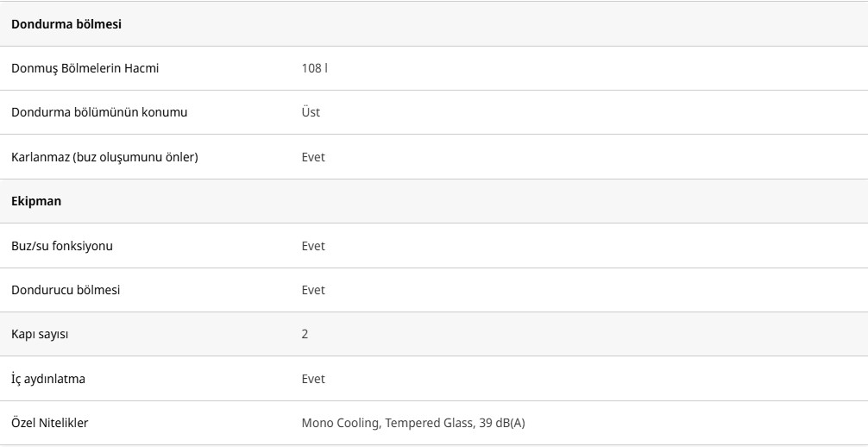Select the İç aydınlatma label
868x447 pixels.
point(48,379)
